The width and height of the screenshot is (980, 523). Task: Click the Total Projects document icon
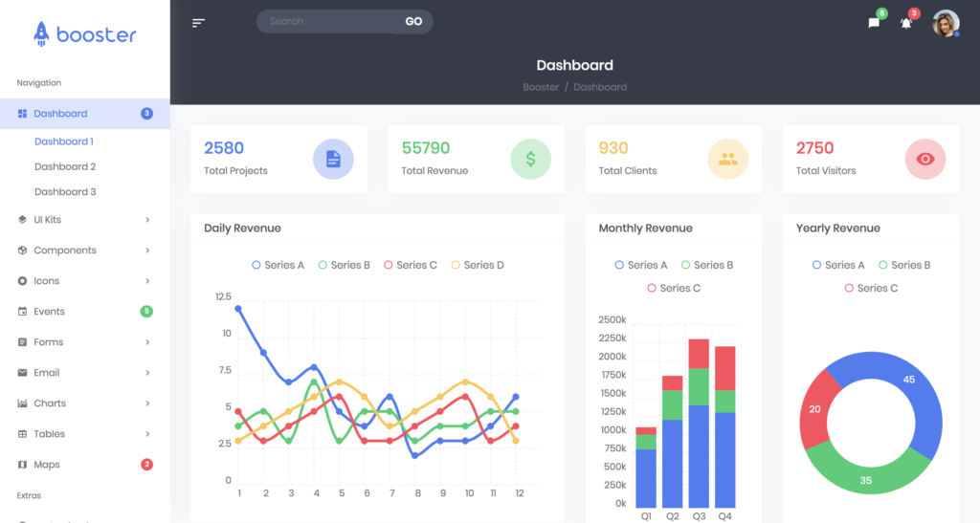333,159
